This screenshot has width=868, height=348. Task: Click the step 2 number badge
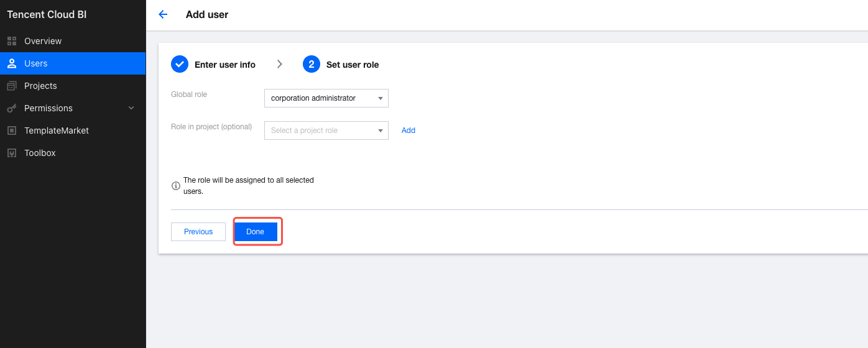[312, 64]
